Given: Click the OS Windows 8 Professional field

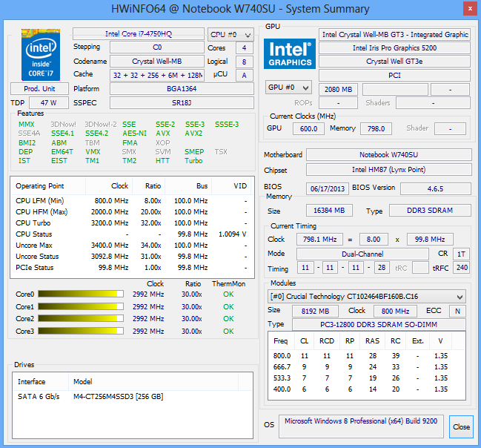Looking at the screenshot, I should [361, 426].
